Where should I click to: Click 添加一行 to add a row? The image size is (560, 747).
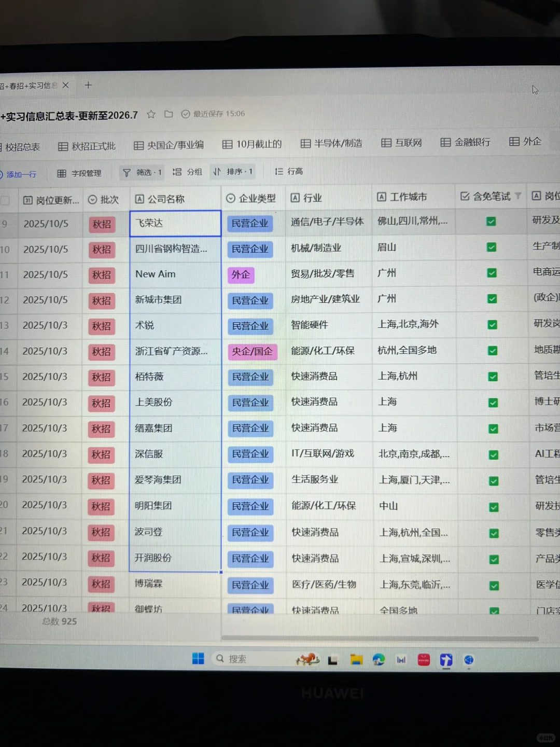tap(18, 174)
